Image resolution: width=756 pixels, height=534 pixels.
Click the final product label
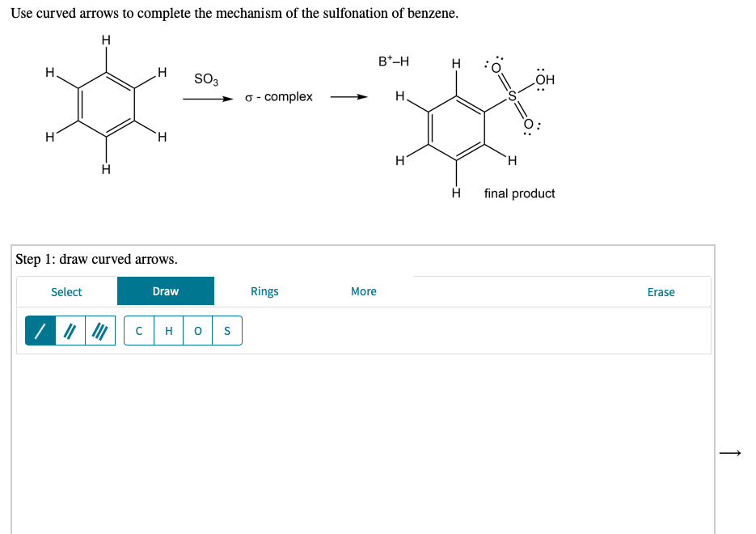click(x=520, y=193)
